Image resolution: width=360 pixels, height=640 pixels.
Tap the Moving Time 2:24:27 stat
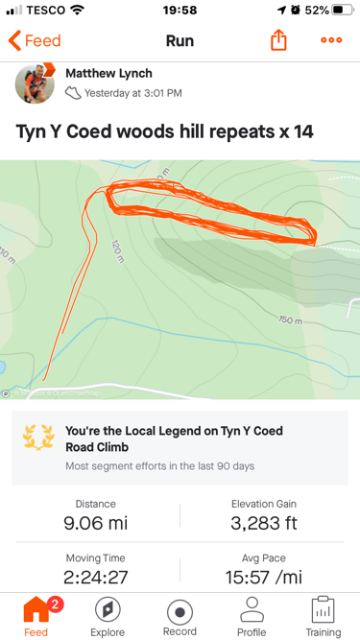[96, 570]
